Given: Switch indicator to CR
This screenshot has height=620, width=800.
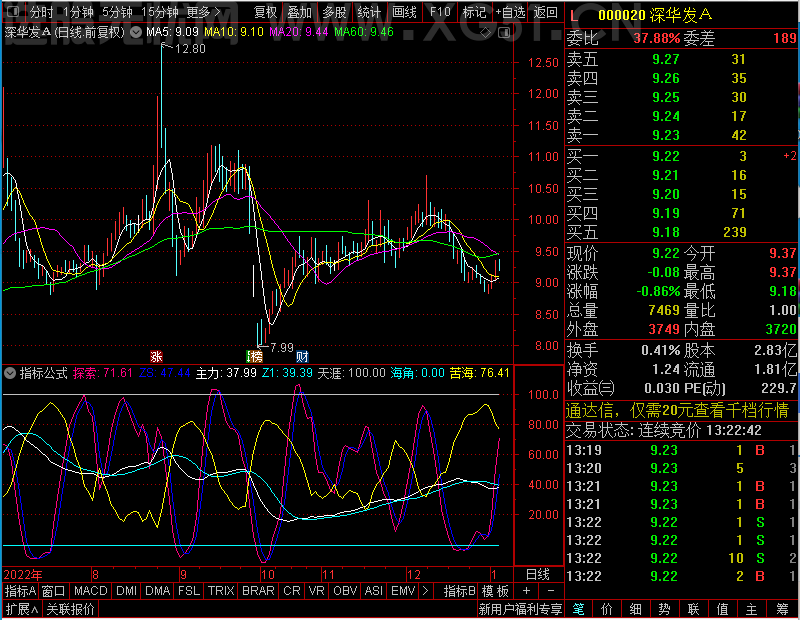Looking at the screenshot, I should (x=292, y=591).
